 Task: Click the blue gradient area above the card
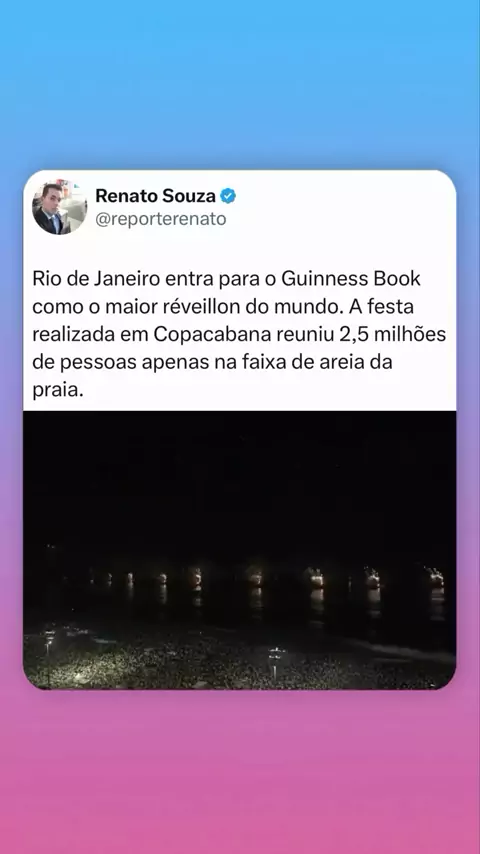click(240, 84)
